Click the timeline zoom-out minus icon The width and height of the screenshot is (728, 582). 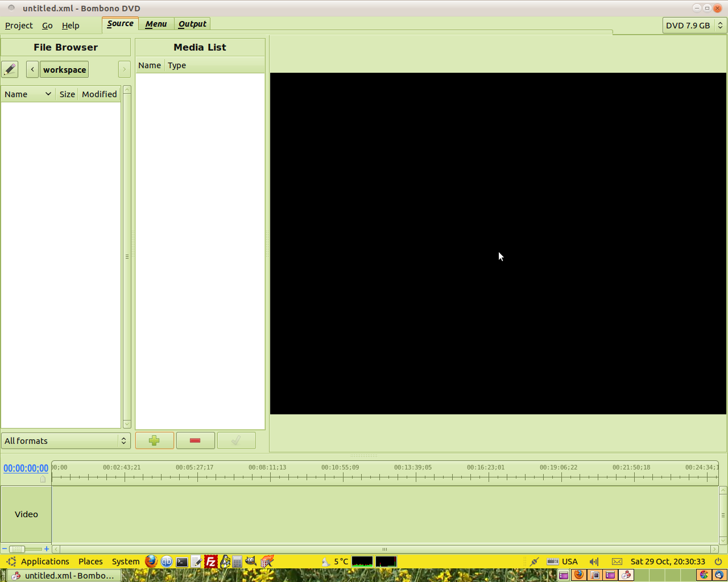(x=5, y=549)
